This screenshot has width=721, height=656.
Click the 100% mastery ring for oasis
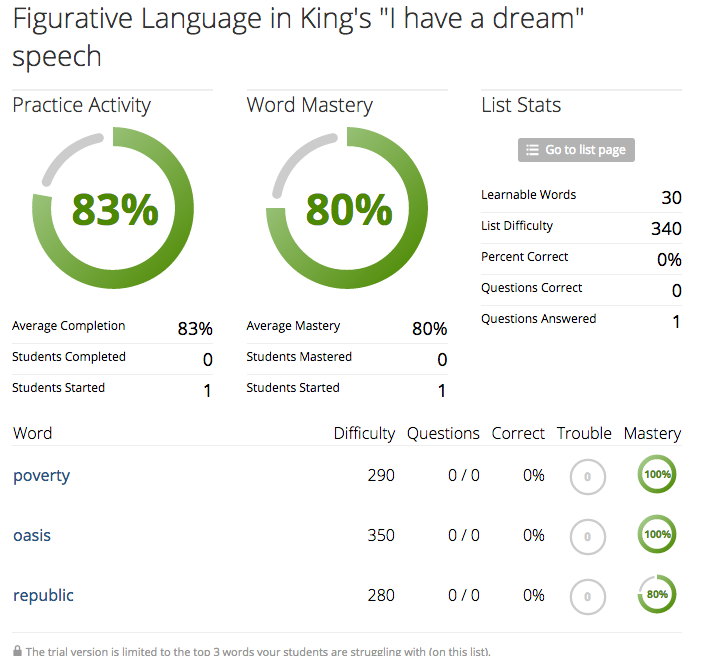click(657, 535)
